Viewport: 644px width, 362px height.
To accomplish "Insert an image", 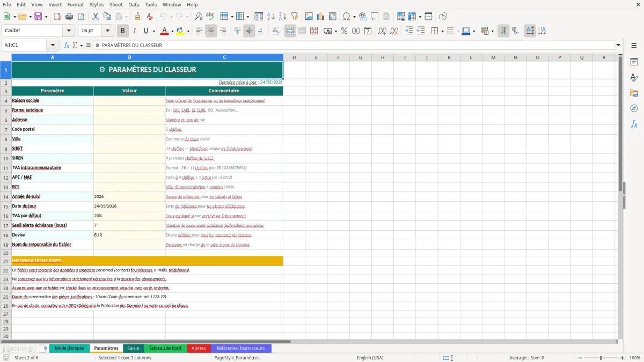I will 309,17.
